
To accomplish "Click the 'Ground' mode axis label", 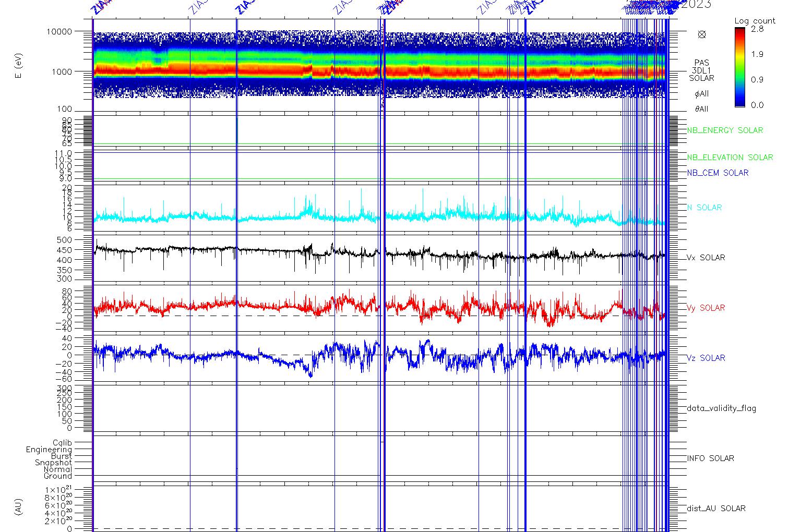I will click(x=58, y=476).
